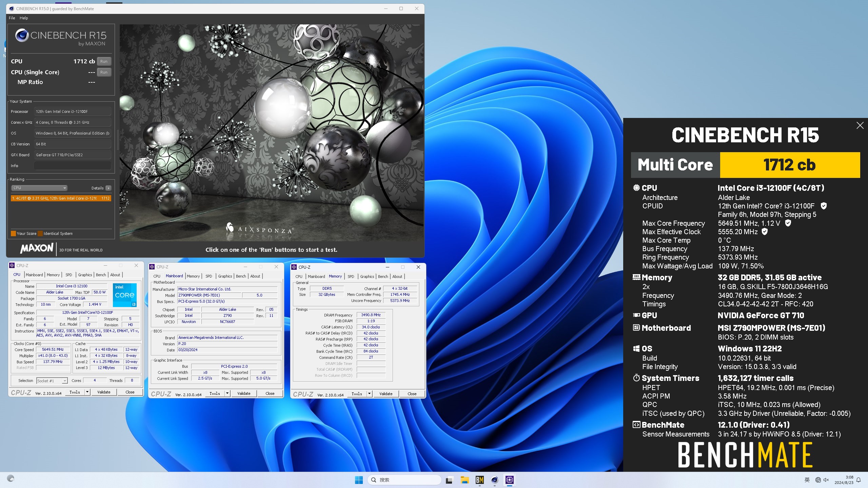Open Bench tab in the Memory CPU-Z window
The image size is (868, 488).
[x=383, y=277]
